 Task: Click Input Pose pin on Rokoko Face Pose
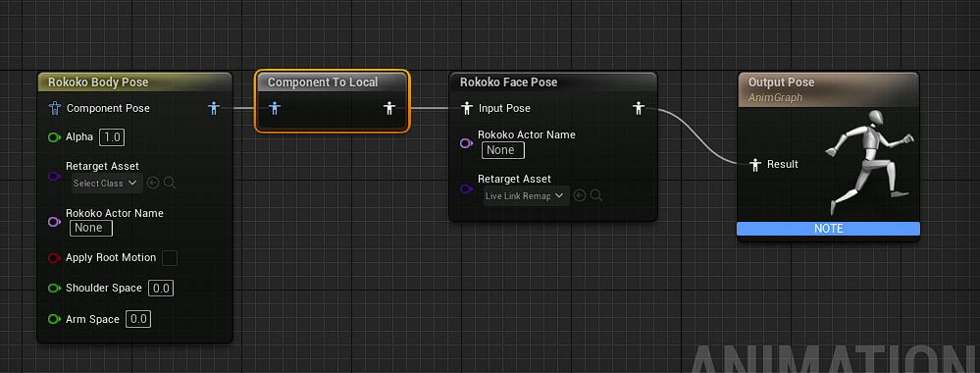pyautogui.click(x=466, y=108)
